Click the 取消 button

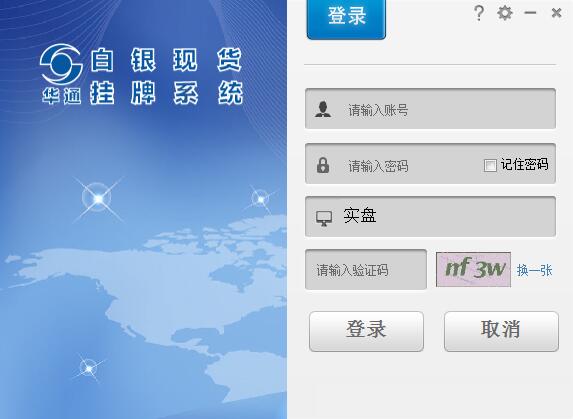[x=501, y=331]
